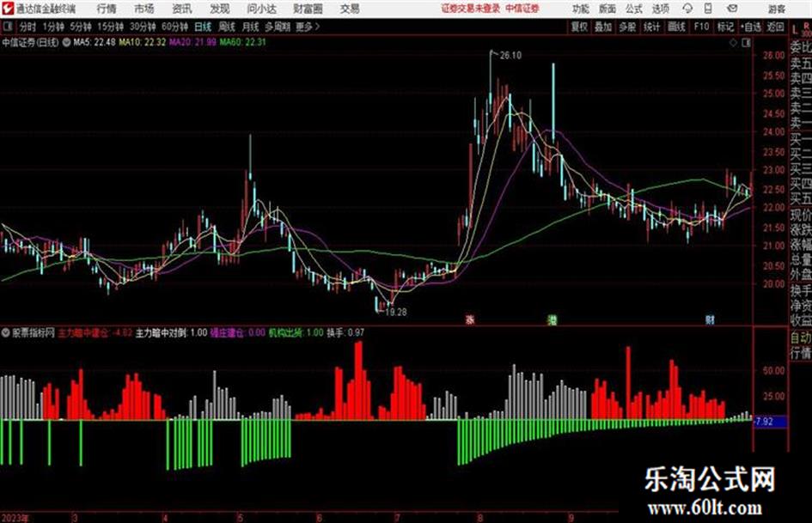Click the 统计 statistics button

click(652, 27)
